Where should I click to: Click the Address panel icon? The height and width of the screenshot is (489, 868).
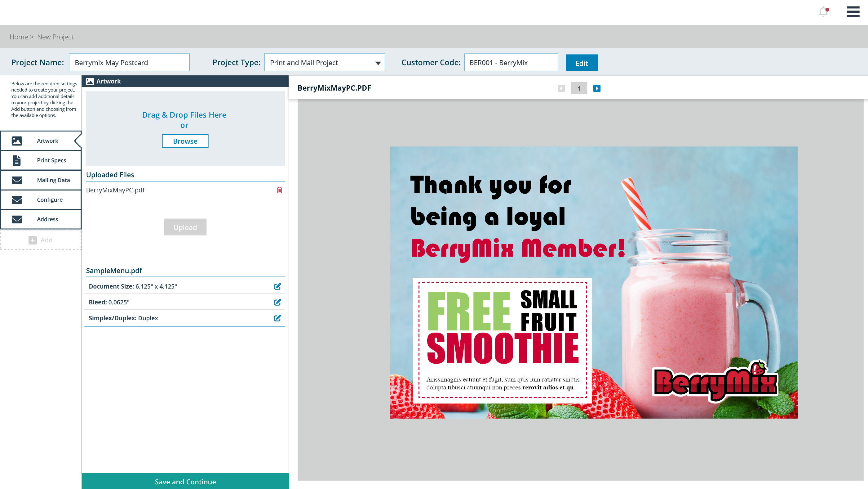(17, 219)
